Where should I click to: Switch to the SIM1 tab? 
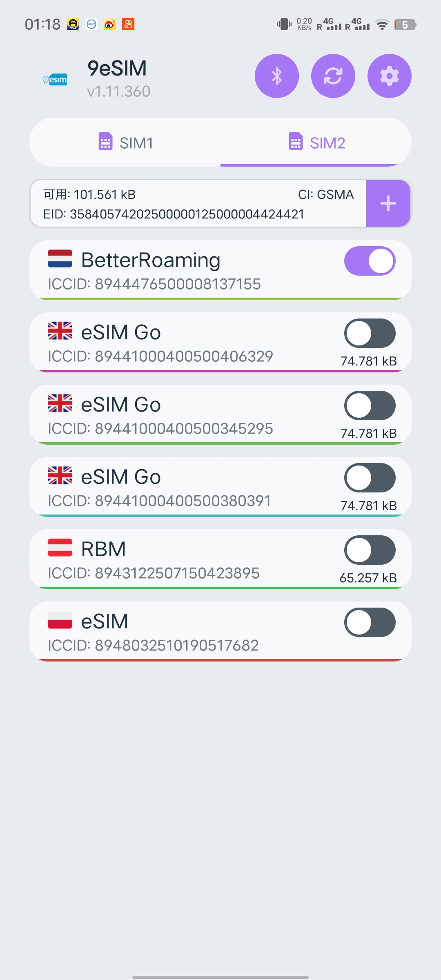pos(126,143)
